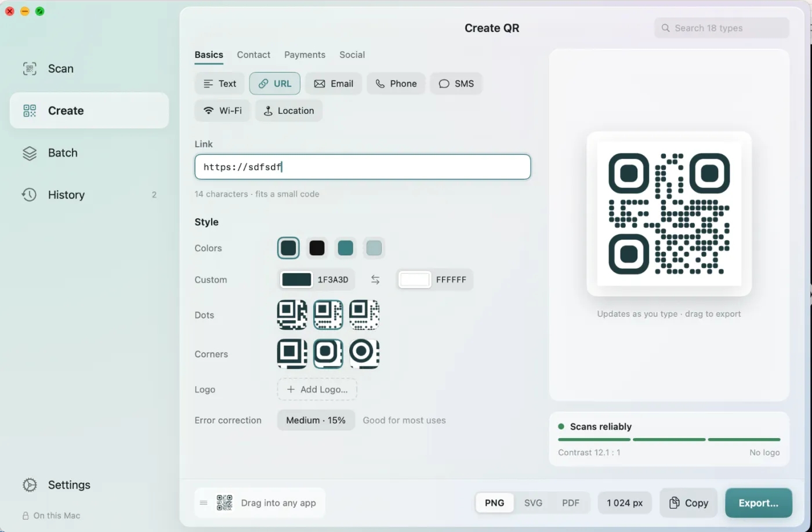812x532 pixels.
Task: Switch to the Social tab
Action: [352, 55]
